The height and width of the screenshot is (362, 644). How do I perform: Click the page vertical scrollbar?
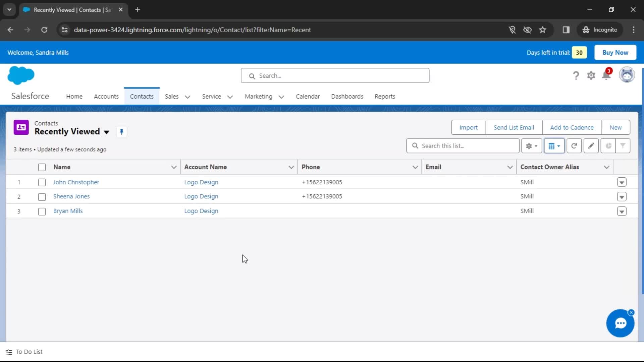pyautogui.click(x=642, y=181)
